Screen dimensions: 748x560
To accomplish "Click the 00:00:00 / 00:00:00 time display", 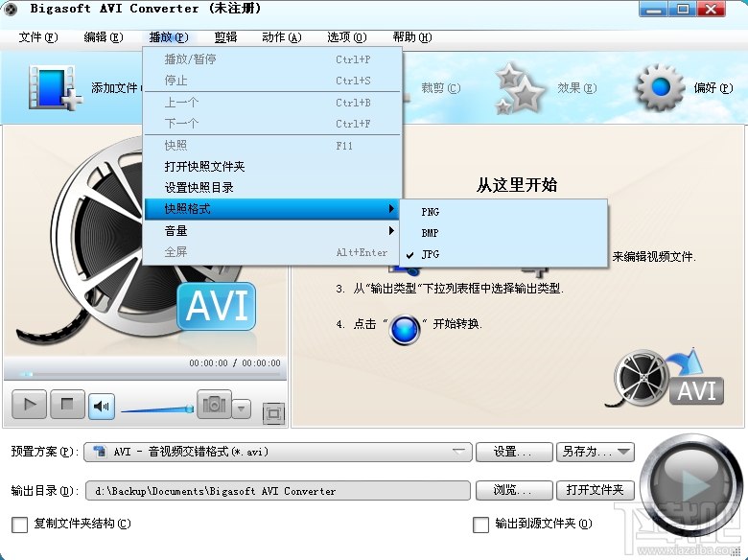I will coord(235,363).
